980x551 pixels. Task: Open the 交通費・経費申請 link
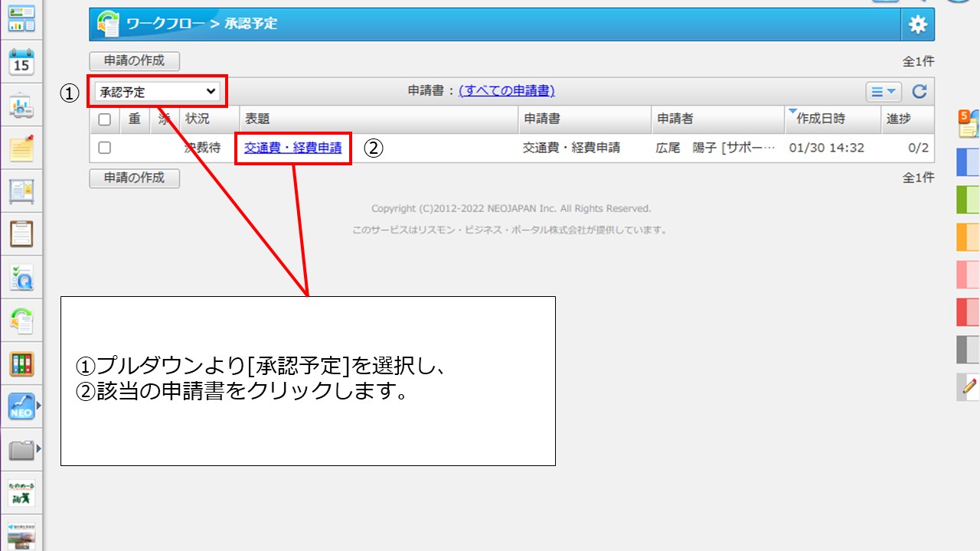coord(292,148)
